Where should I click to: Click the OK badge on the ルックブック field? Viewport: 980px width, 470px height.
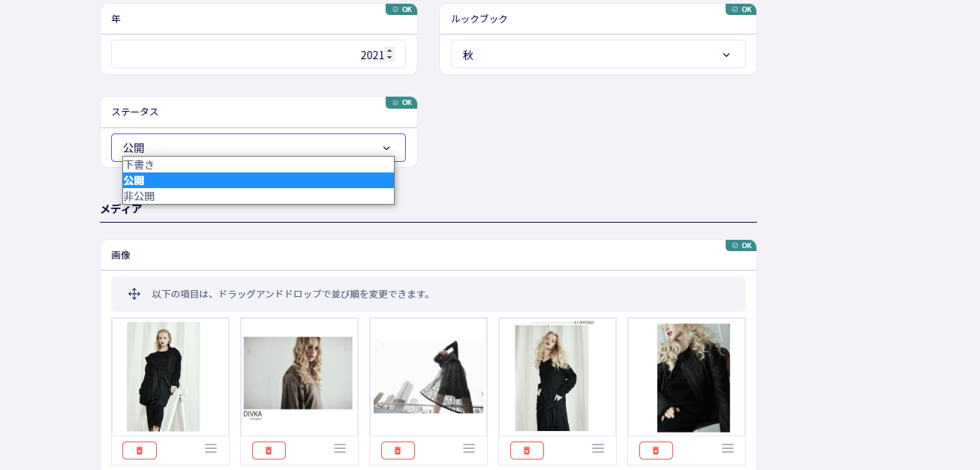click(x=741, y=10)
